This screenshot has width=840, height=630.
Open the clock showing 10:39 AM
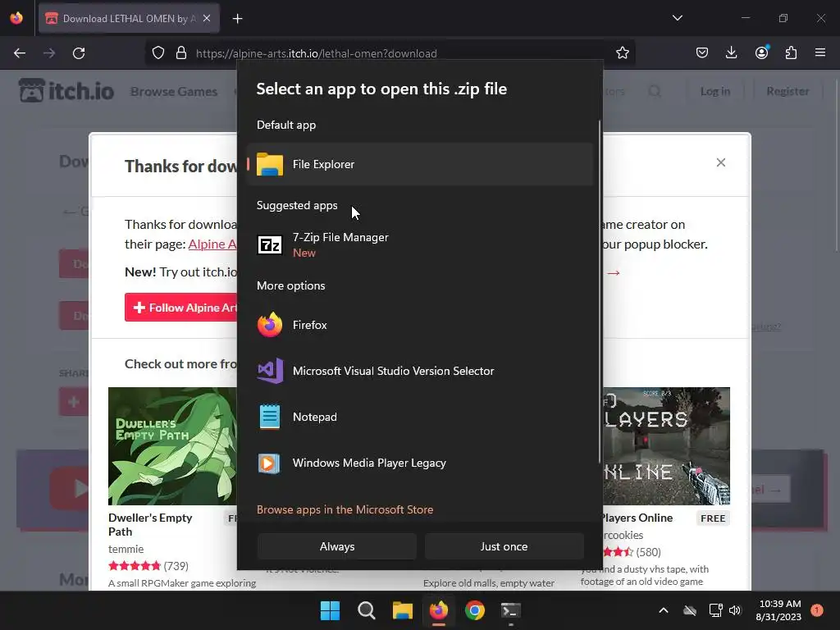pos(778,610)
